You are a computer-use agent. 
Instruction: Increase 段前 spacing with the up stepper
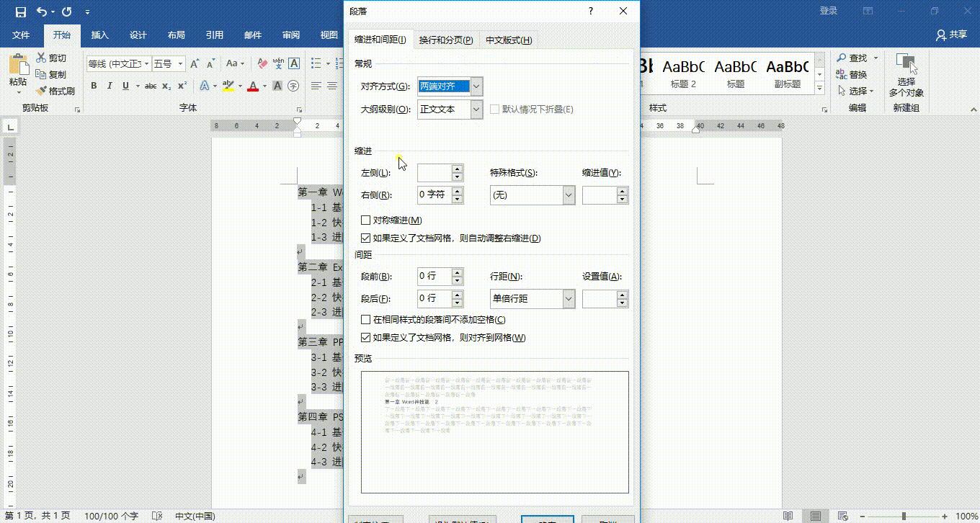(458, 272)
